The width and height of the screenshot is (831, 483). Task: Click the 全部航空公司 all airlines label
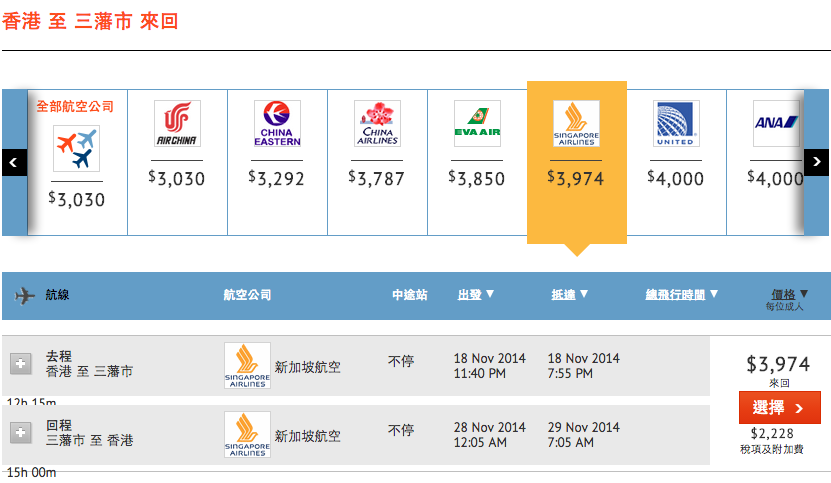[x=75, y=107]
